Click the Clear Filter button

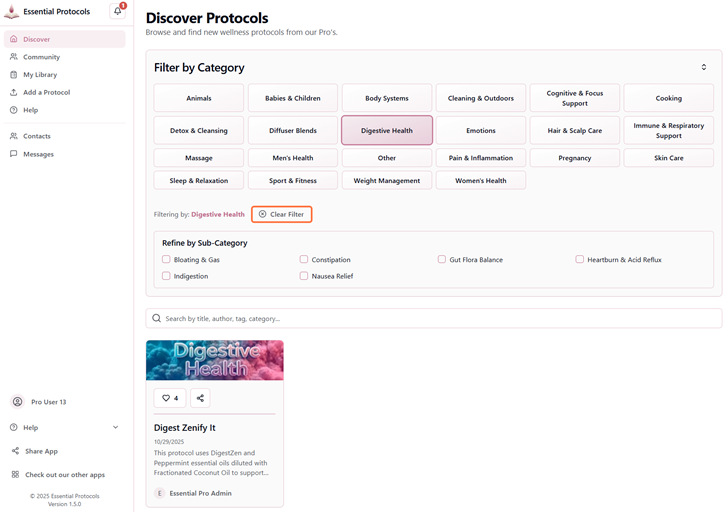point(281,214)
